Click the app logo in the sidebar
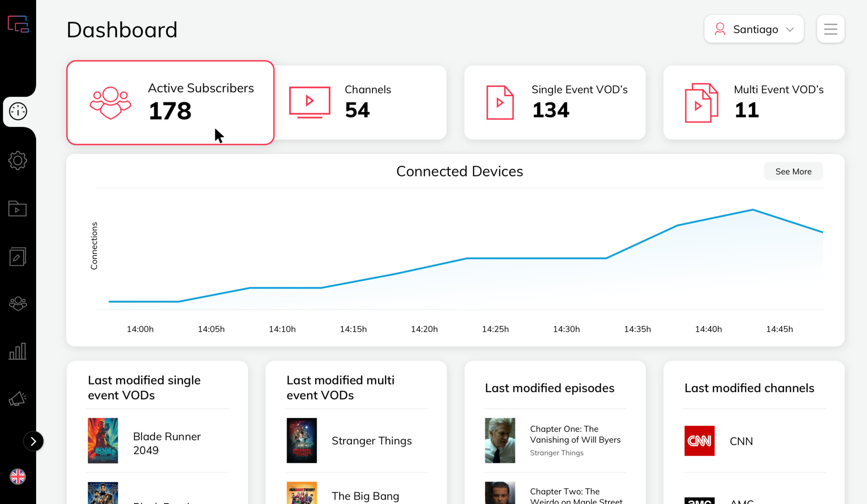 coord(18,24)
